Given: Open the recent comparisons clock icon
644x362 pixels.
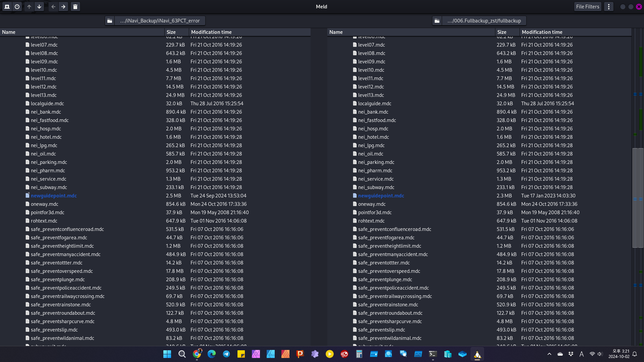Looking at the screenshot, I should [17, 7].
